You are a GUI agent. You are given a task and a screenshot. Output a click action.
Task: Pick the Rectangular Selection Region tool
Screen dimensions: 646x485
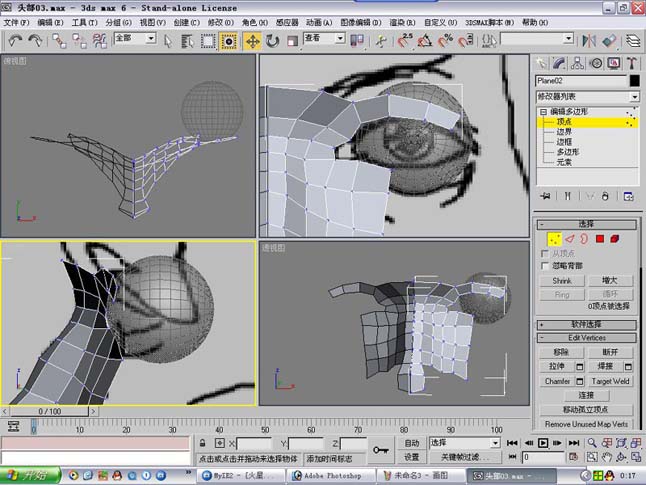click(x=208, y=41)
